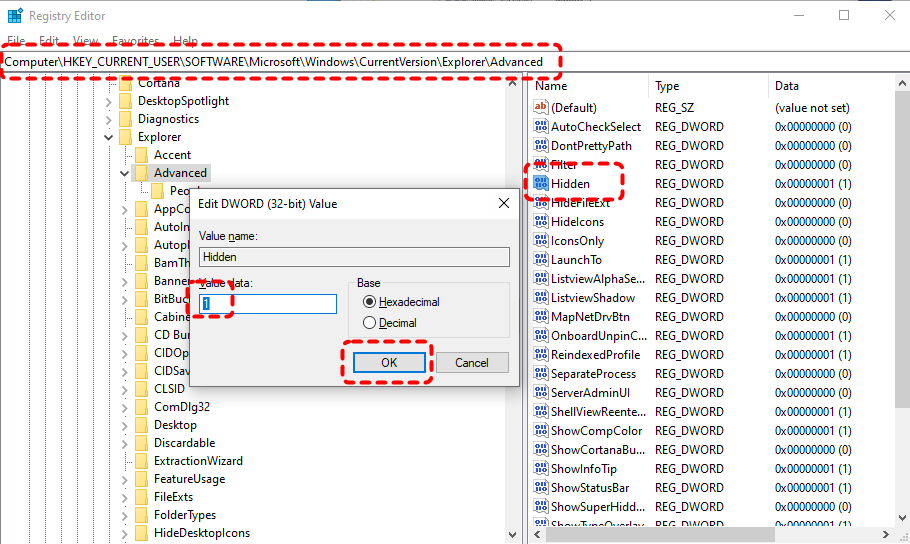Click the (Default) string value icon

(541, 108)
